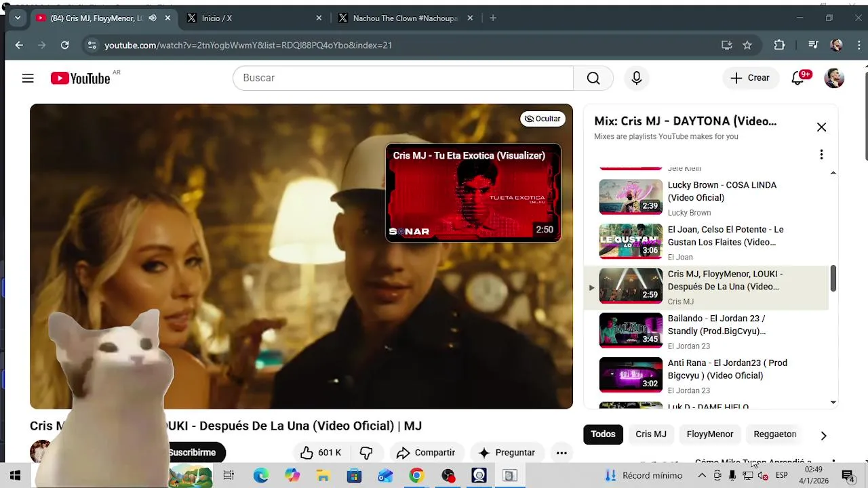Click the magnifier search button
This screenshot has height=488, width=868.
click(x=593, y=78)
